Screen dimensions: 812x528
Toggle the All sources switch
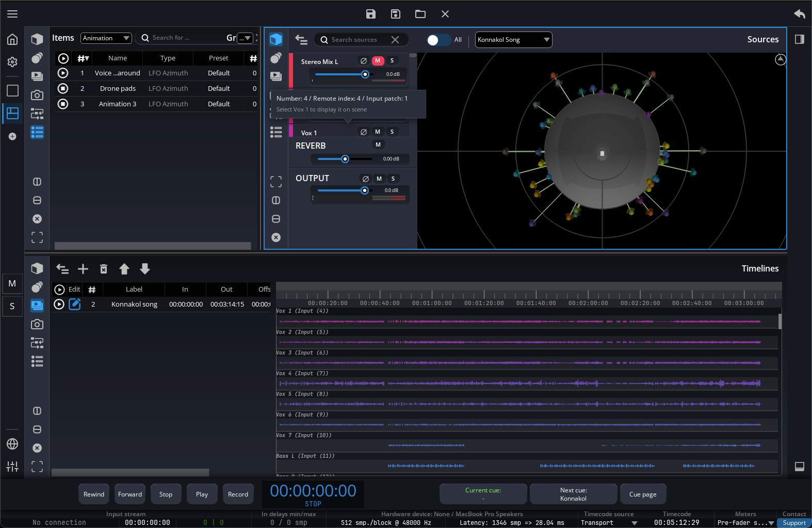click(x=439, y=40)
